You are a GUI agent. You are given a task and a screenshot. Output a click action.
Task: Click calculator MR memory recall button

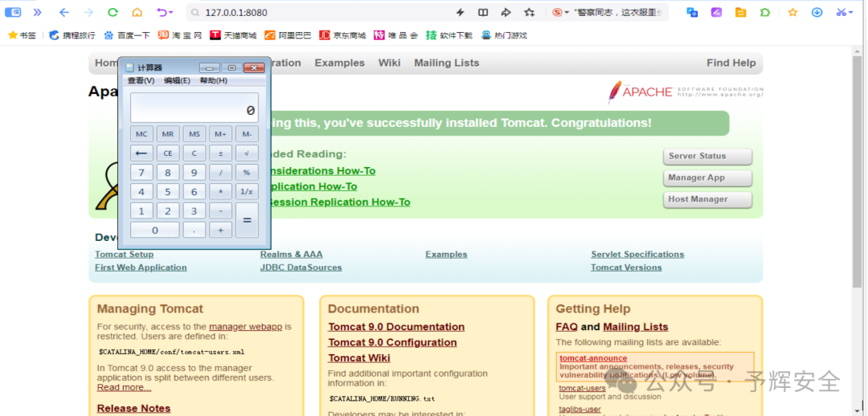tap(168, 134)
